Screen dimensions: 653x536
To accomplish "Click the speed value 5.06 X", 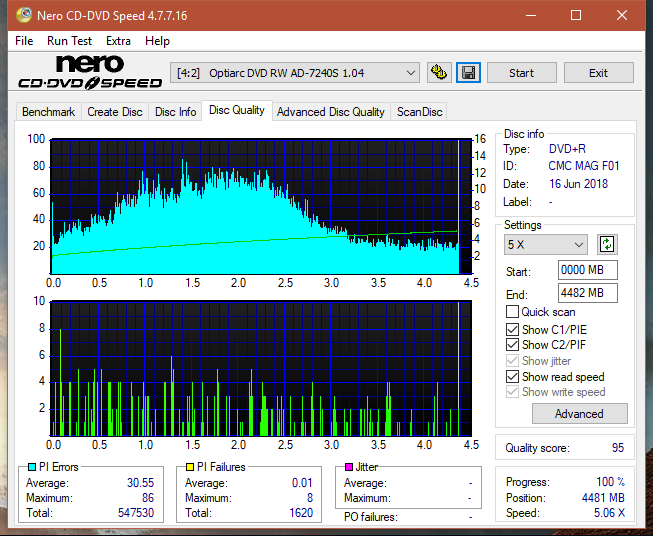I will pyautogui.click(x=609, y=513).
